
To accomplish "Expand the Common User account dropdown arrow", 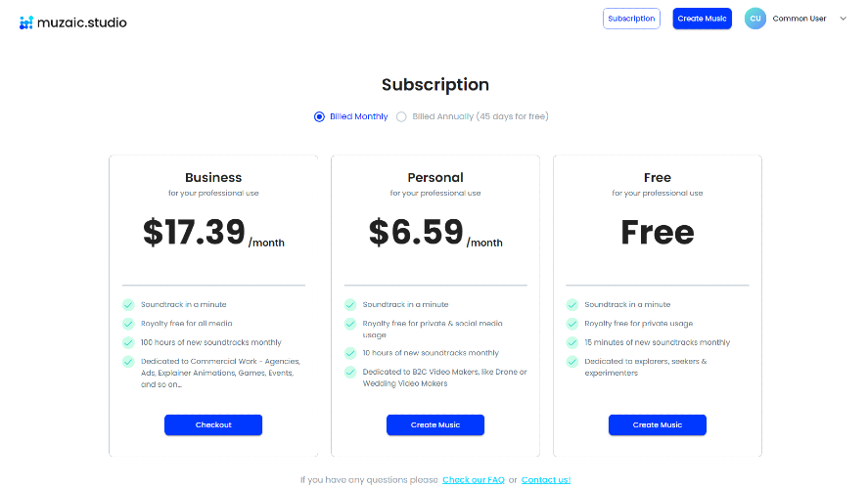I will click(x=844, y=19).
